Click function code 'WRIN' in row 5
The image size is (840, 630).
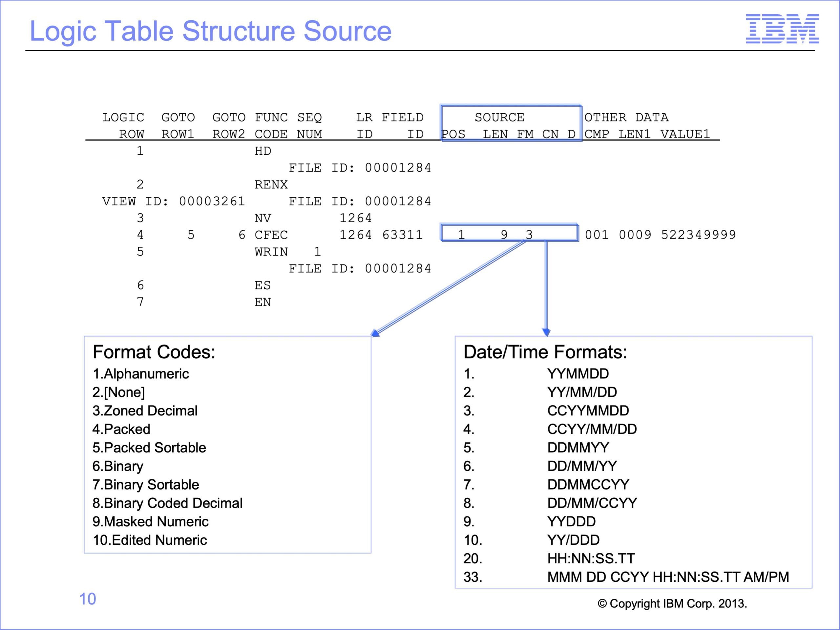(271, 252)
